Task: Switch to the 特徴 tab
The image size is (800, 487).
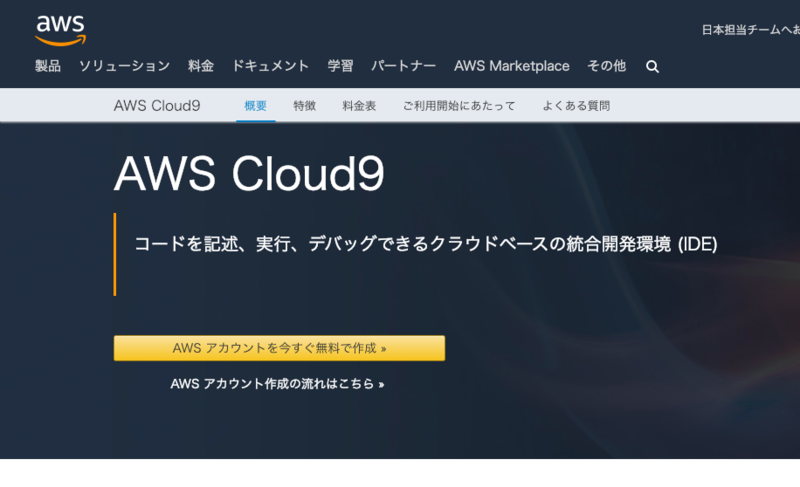Action: (x=305, y=106)
